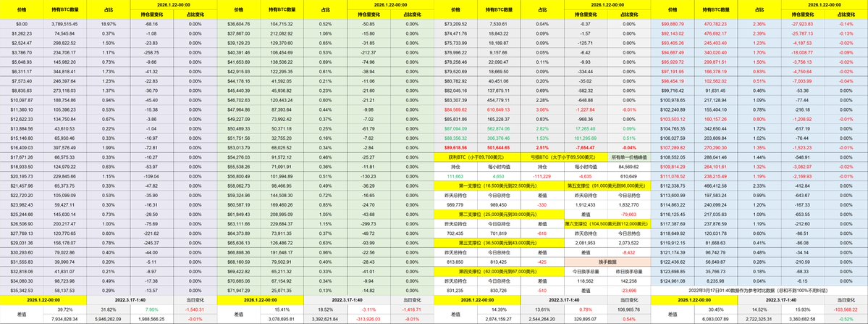
Task: Select the green $87,094.09 price cell
Action: click(x=455, y=125)
